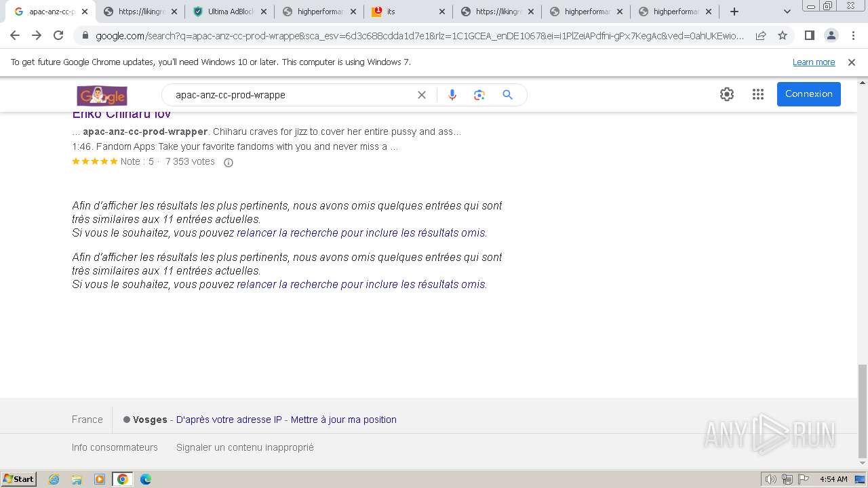The image size is (868, 488).
Task: Close the Ultima AdBlock tab
Action: [x=263, y=12]
